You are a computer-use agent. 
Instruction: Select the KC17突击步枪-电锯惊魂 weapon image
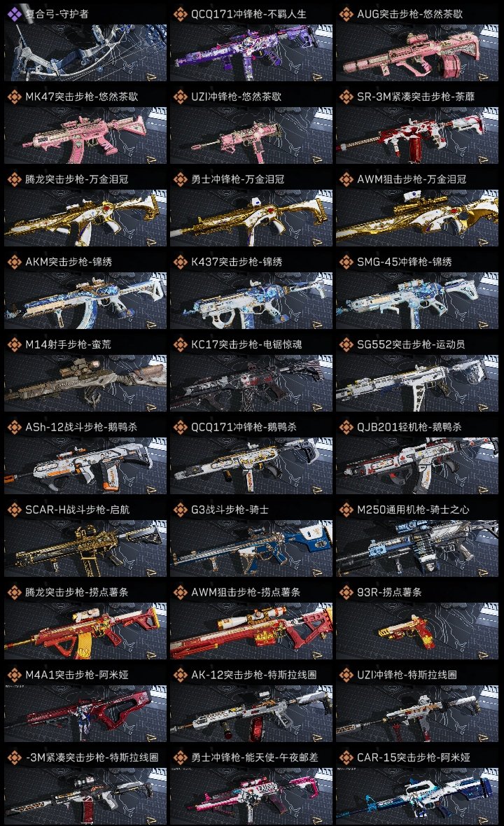(251, 384)
